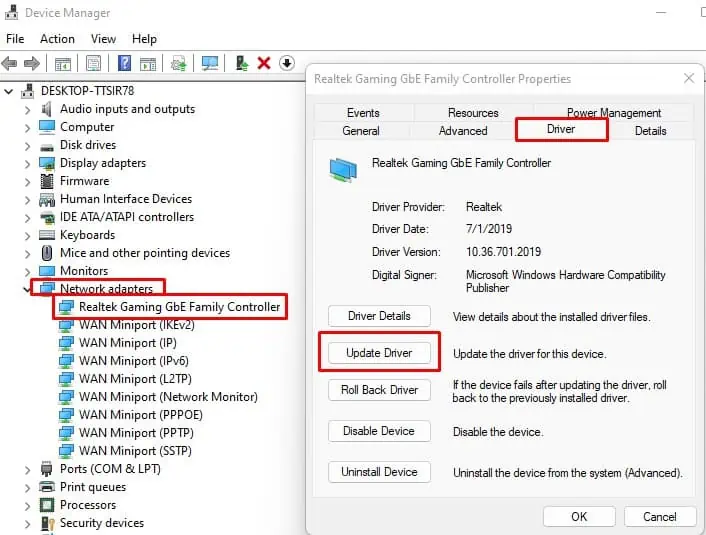This screenshot has width=706, height=535.
Task: Expand the Monitors category
Action: (27, 272)
